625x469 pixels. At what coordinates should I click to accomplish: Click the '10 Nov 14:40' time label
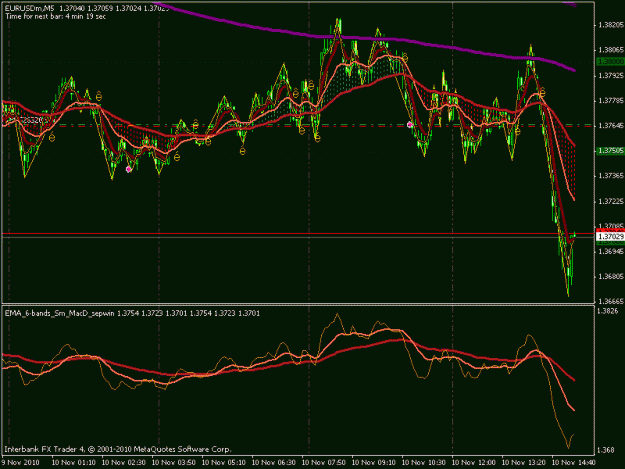[574, 463]
